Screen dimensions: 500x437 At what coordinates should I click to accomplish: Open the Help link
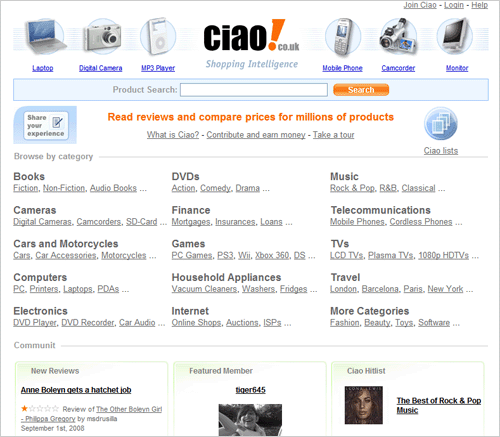tap(479, 5)
